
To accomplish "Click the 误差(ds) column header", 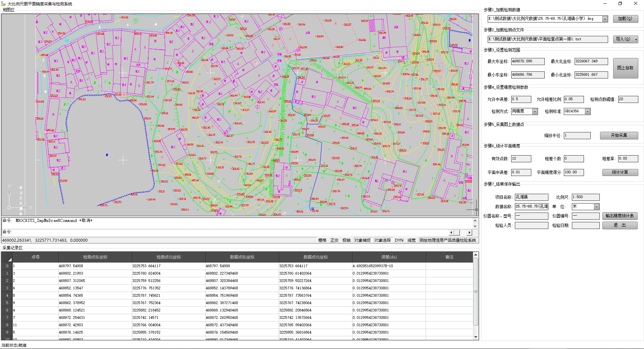I will pyautogui.click(x=389, y=257).
